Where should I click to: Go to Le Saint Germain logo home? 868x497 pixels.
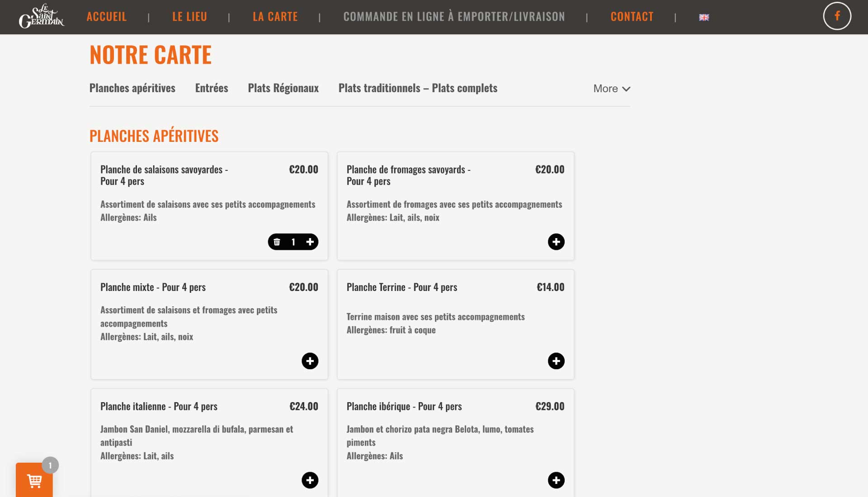pyautogui.click(x=42, y=17)
